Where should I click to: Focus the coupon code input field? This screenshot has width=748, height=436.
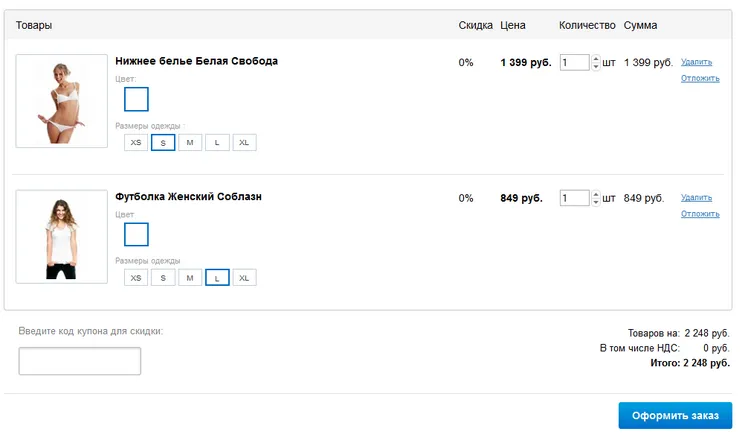[80, 361]
